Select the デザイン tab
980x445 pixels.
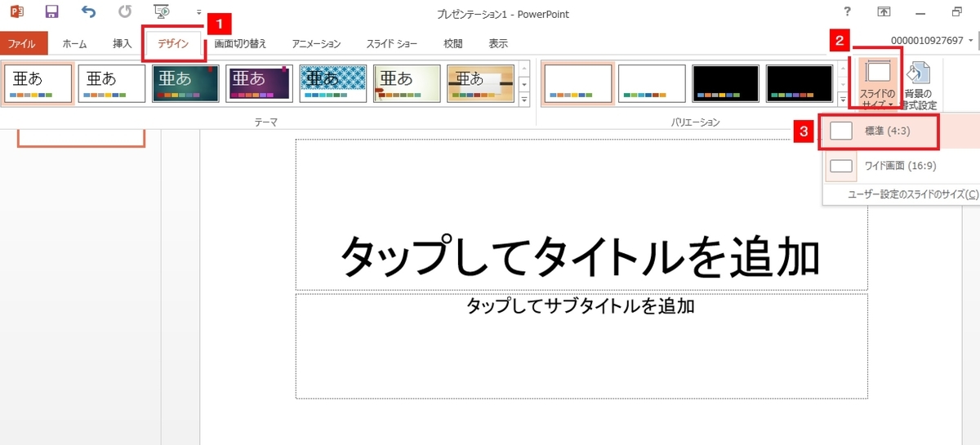(x=174, y=44)
